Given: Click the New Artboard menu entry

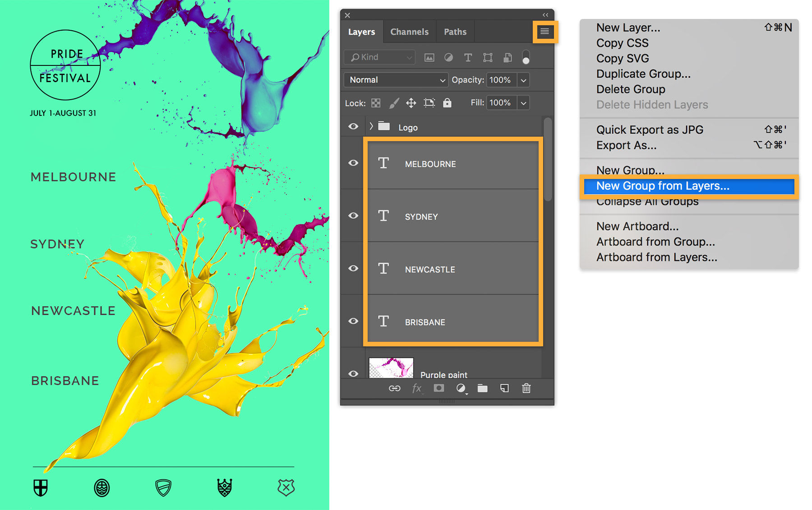Looking at the screenshot, I should (x=637, y=226).
